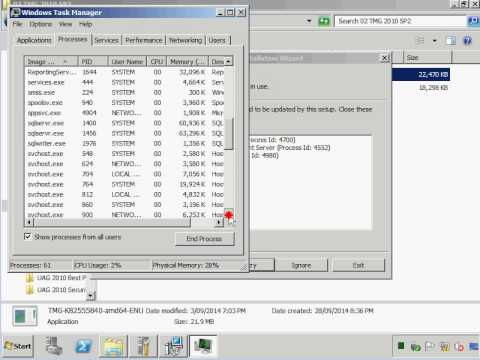480x360 pixels.
Task: Click the Action Center flag tray icon
Action: click(x=430, y=347)
